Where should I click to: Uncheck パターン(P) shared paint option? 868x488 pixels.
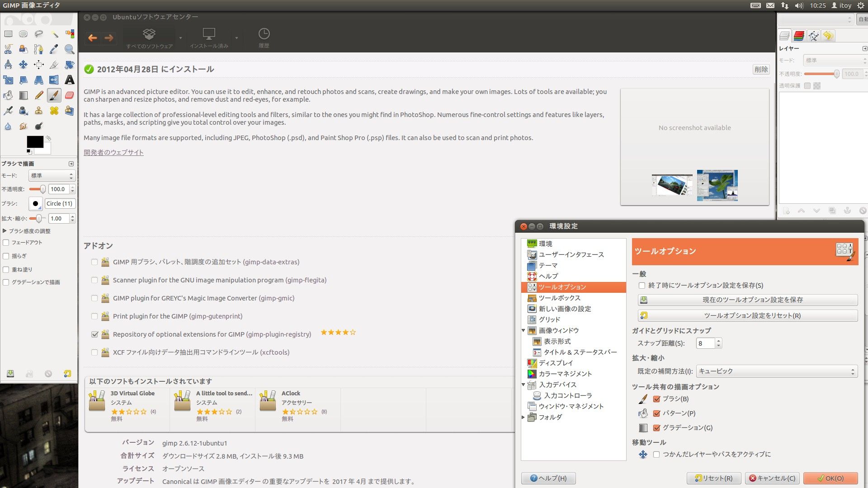[x=657, y=413]
